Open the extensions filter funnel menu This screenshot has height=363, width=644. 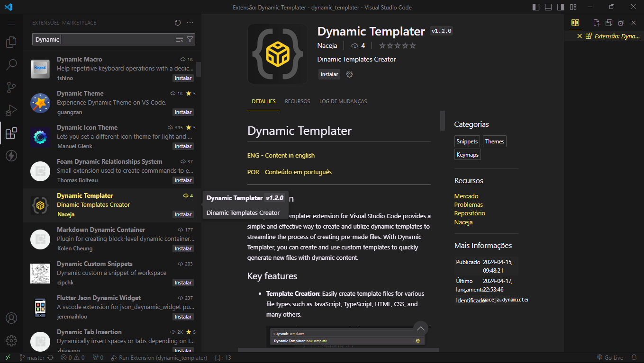click(190, 39)
